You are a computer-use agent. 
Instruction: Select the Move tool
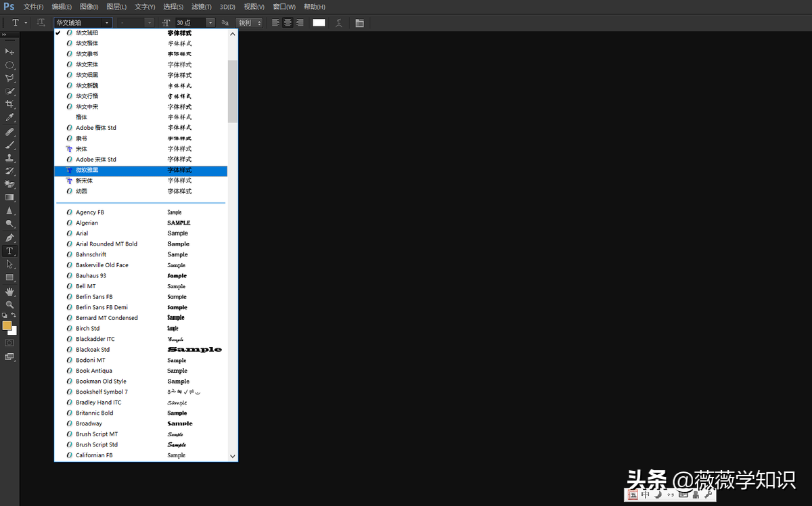click(9, 51)
